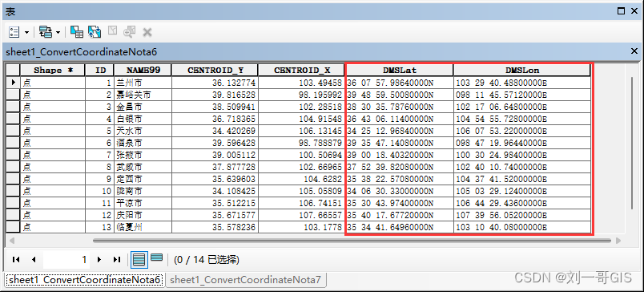This screenshot has height=292, width=644.
Task: Click the horizontal scrollbar right arrow
Action: 618,240
